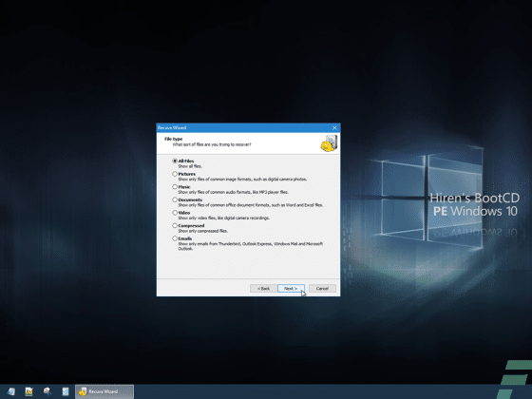Open the third taskbar disk tool icon
The image size is (532, 399).
(47, 391)
